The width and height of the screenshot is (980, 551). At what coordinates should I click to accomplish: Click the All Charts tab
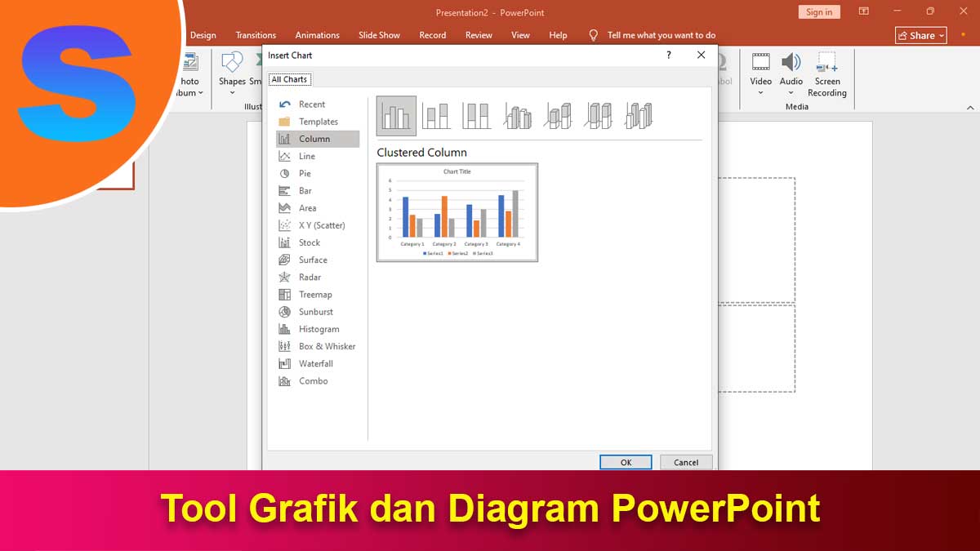click(x=289, y=79)
